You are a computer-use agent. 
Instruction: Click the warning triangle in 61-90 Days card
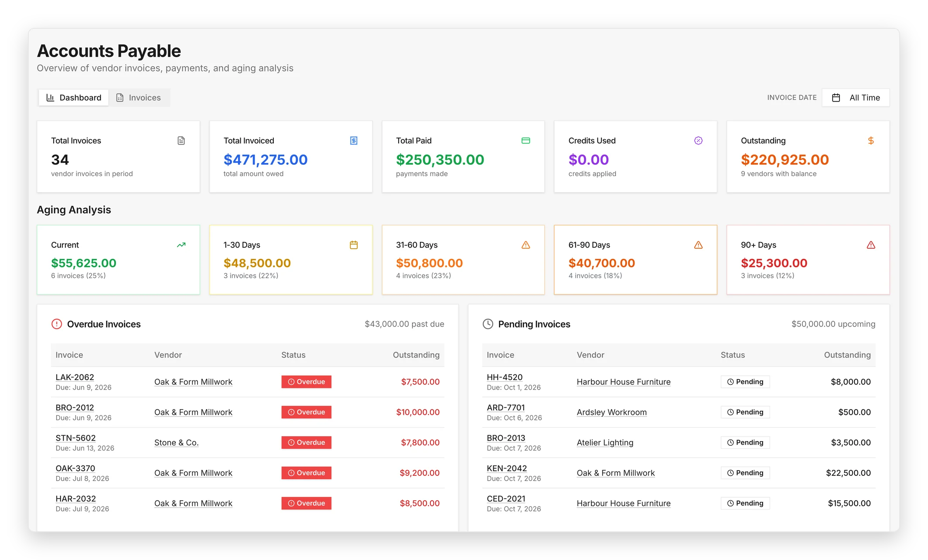698,245
